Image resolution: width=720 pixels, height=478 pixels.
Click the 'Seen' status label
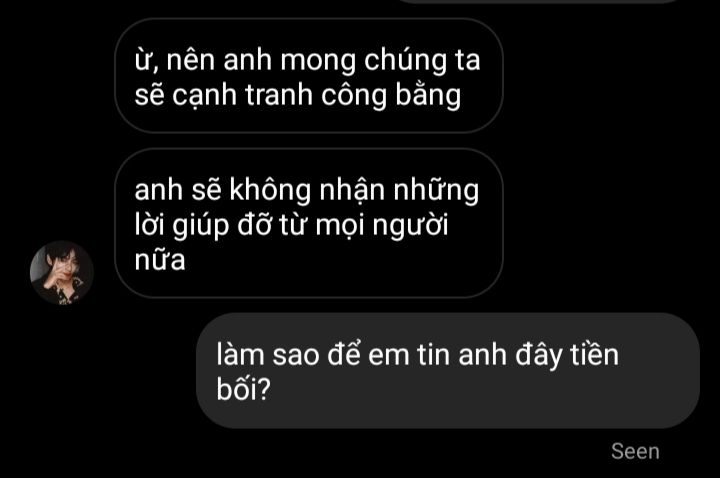coord(635,451)
